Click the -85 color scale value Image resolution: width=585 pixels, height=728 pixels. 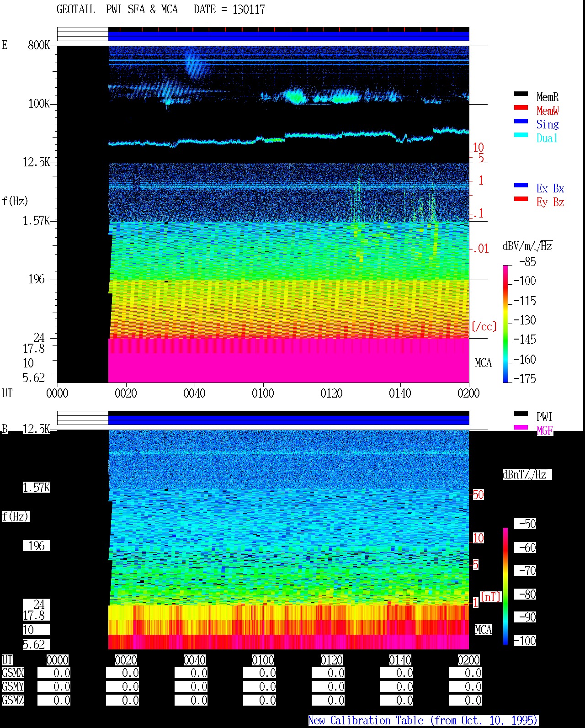click(527, 262)
